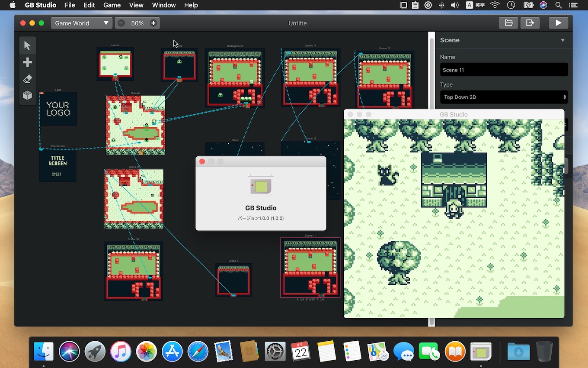Open the Window menu
The width and height of the screenshot is (588, 368).
pyautogui.click(x=164, y=5)
